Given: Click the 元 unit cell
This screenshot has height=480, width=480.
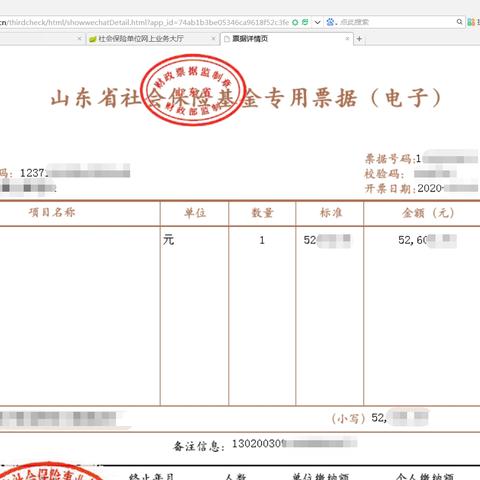Looking at the screenshot, I should pyautogui.click(x=168, y=240).
